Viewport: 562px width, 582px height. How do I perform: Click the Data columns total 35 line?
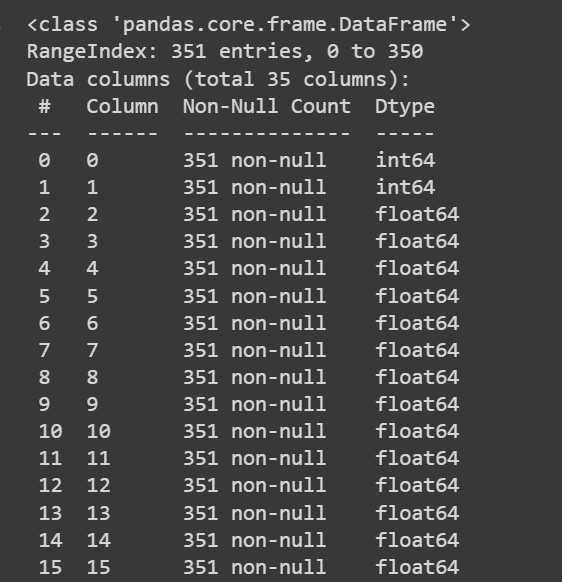tap(218, 79)
